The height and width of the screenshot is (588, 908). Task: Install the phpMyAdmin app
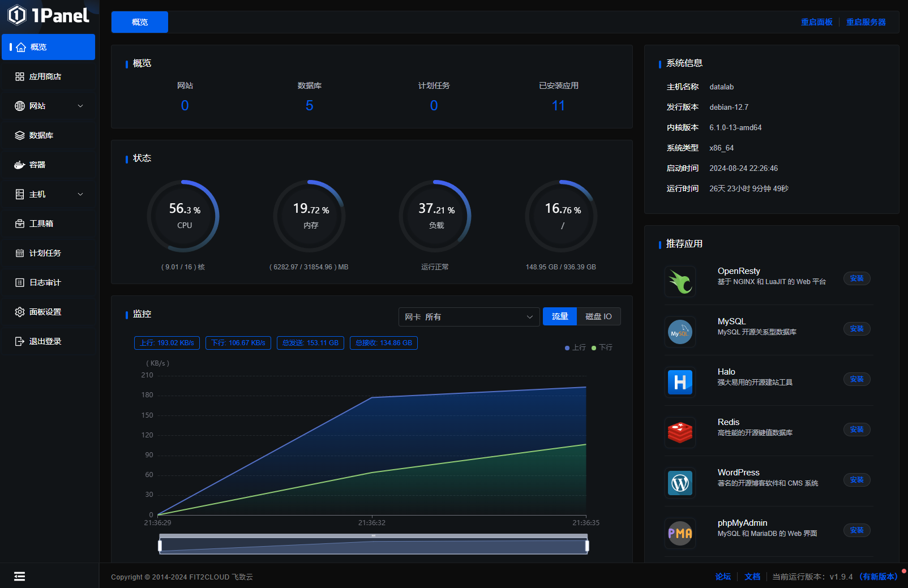tap(856, 530)
